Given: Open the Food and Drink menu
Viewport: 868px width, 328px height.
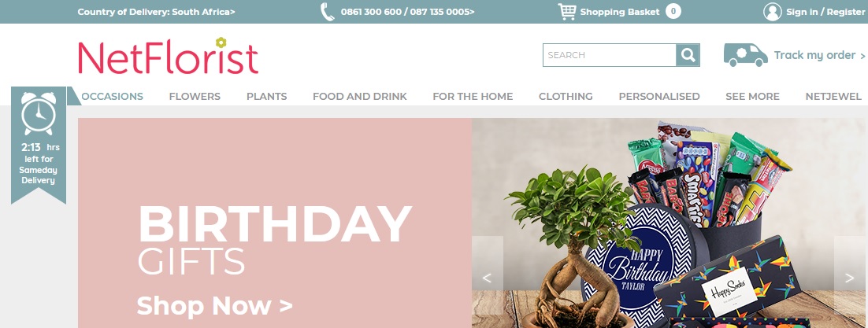Looking at the screenshot, I should point(360,96).
